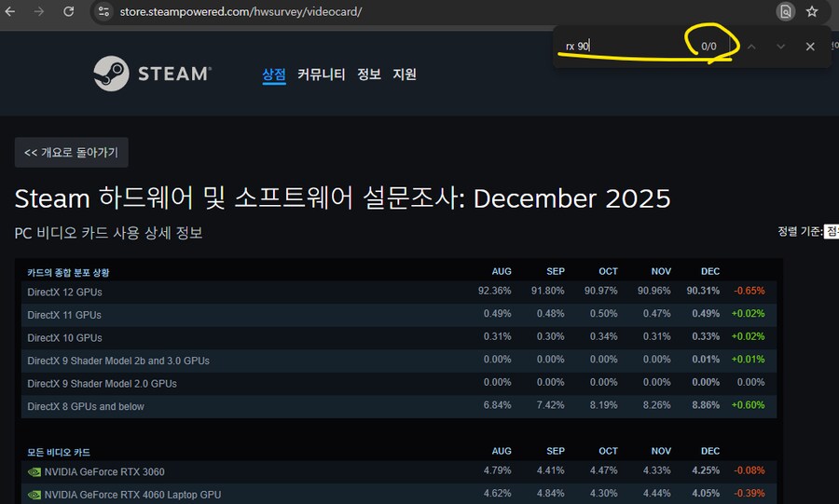Click the 92.36% AUG value

point(494,292)
